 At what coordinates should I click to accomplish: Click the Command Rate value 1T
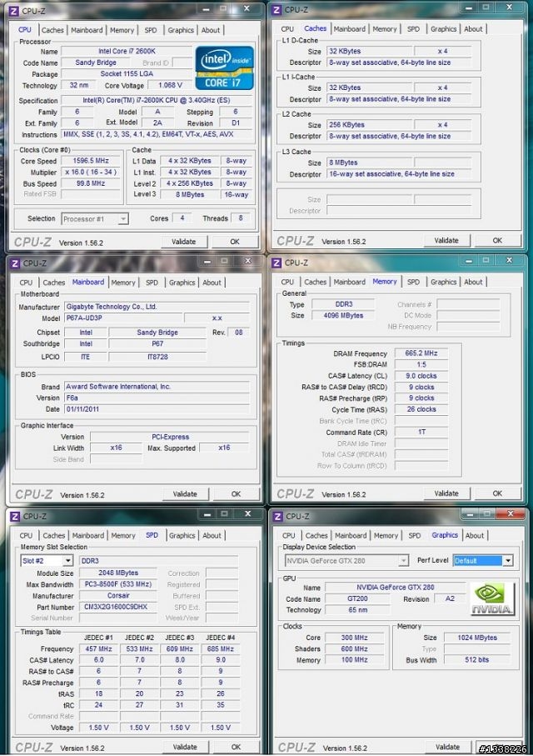[x=421, y=432]
